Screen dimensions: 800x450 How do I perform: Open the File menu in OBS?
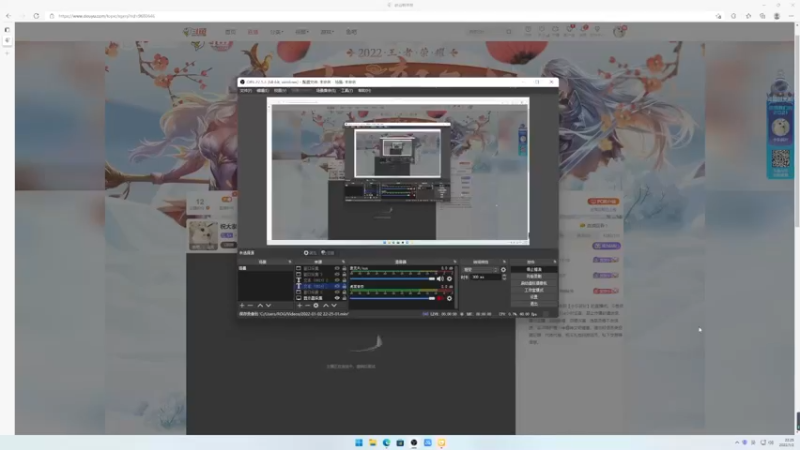point(246,90)
